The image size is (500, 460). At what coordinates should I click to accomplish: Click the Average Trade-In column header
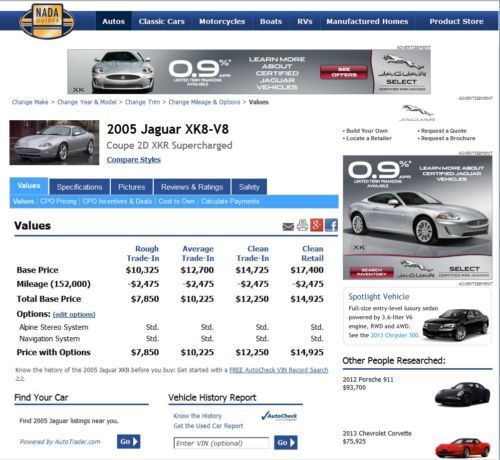(x=198, y=253)
